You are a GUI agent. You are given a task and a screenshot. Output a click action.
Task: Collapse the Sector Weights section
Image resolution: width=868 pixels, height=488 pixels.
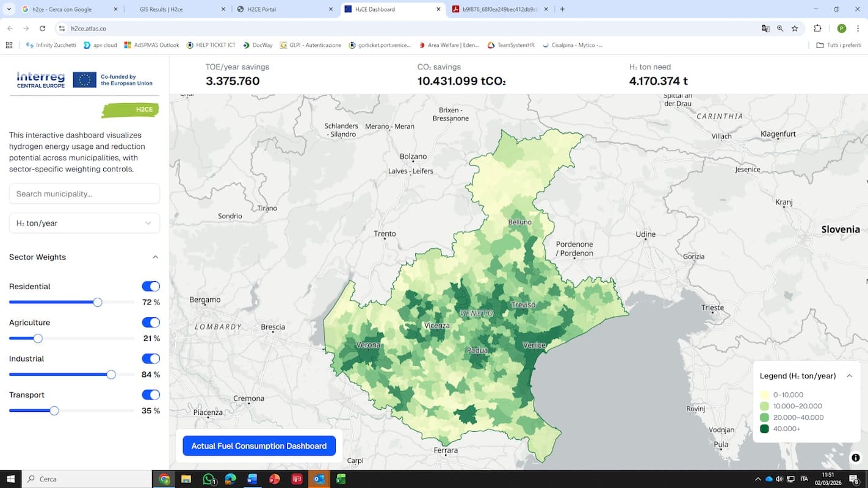tap(155, 257)
